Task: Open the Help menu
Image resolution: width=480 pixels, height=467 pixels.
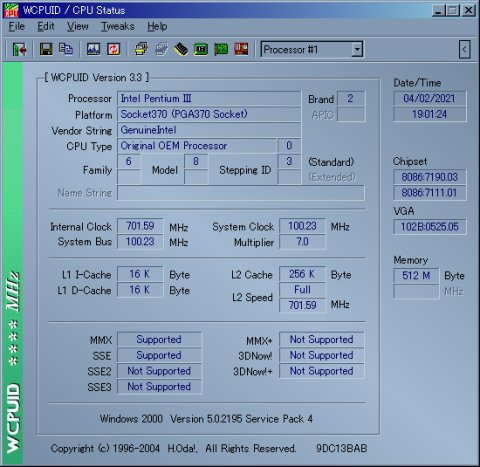Action: point(157,26)
